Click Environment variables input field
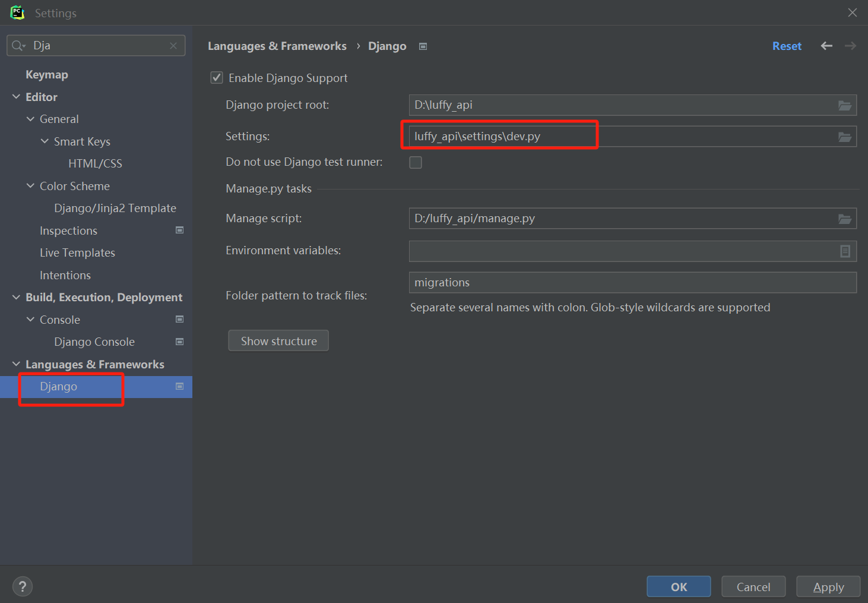Screen dimensions: 868x603 tap(633, 251)
